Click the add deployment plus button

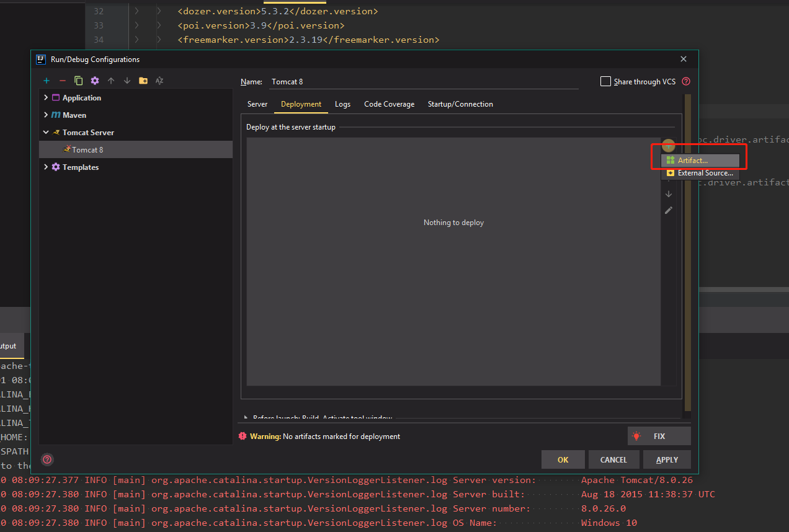(x=668, y=146)
